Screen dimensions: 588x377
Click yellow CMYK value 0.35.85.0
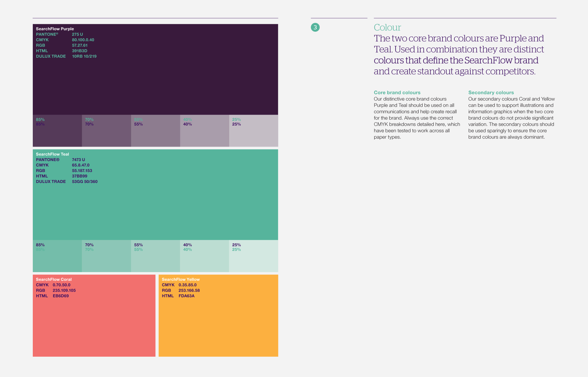[188, 285]
